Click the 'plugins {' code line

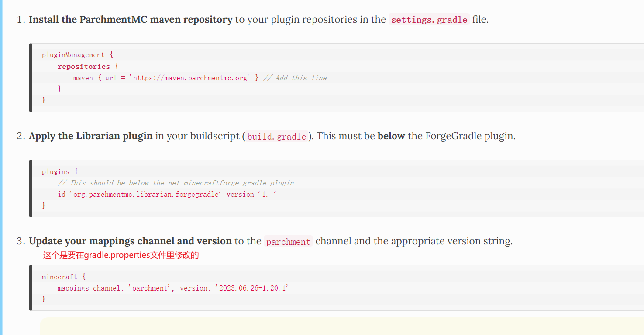coord(60,172)
